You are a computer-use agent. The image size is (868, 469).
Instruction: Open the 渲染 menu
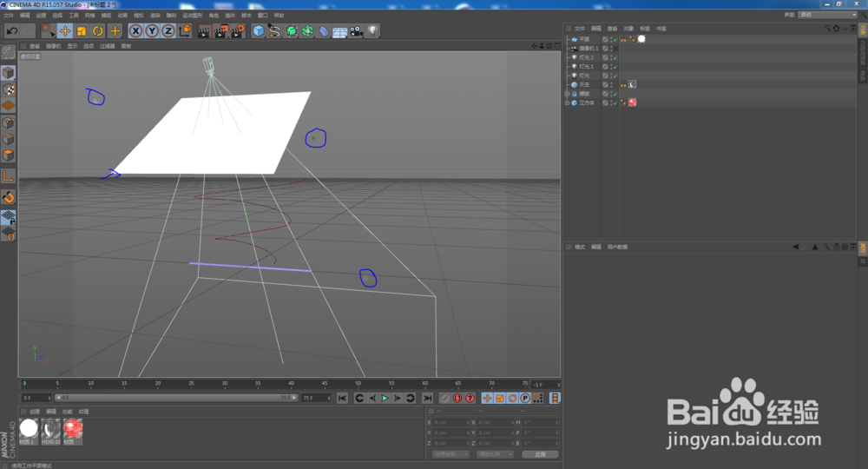[x=155, y=16]
